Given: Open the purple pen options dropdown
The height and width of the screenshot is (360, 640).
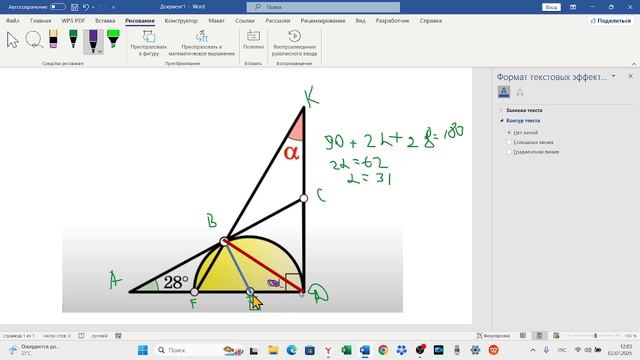Looking at the screenshot, I should click(100, 52).
